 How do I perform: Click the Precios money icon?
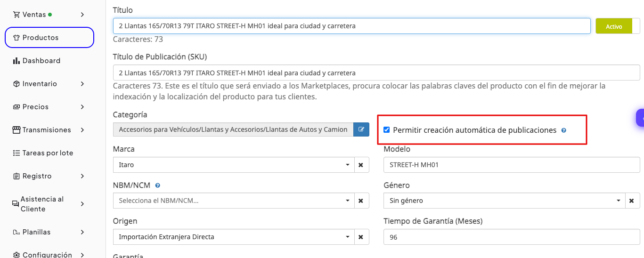click(16, 107)
